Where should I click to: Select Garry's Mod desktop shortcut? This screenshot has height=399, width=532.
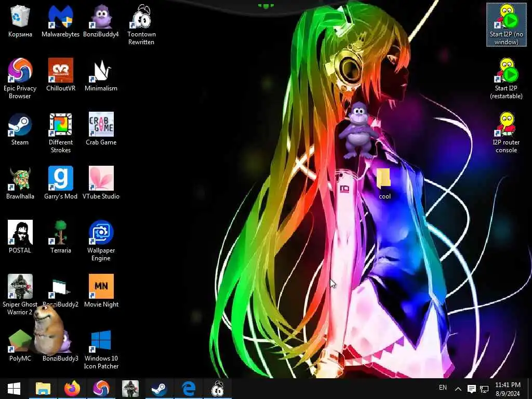click(x=60, y=183)
